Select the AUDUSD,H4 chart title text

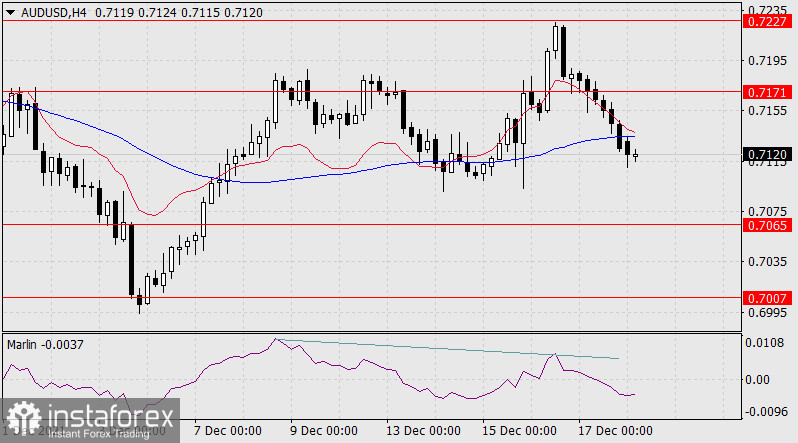tap(54, 12)
